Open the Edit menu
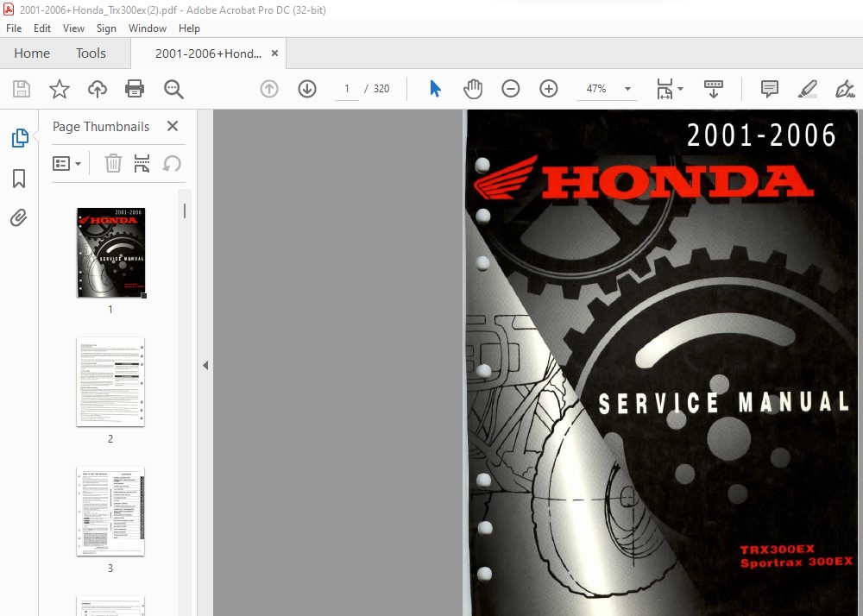 pyautogui.click(x=41, y=28)
